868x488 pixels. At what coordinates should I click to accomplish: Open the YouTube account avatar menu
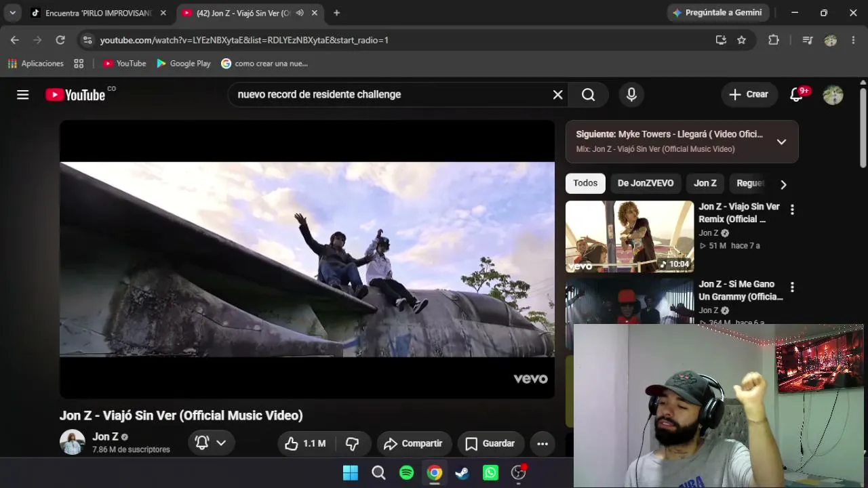(x=833, y=95)
